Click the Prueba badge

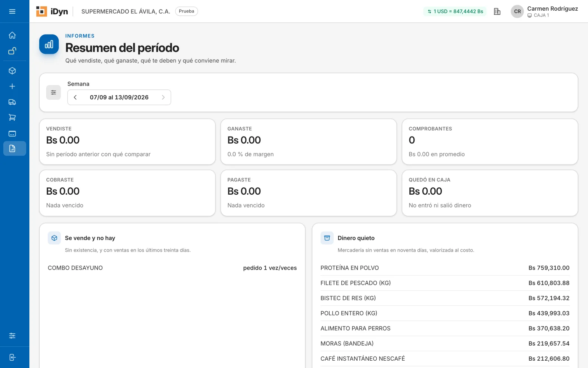pyautogui.click(x=186, y=11)
